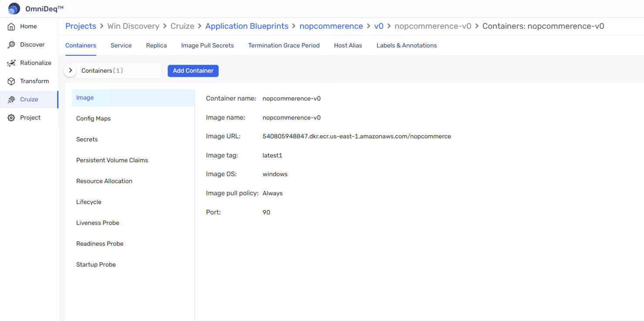Switch to the Service tab

[121, 45]
